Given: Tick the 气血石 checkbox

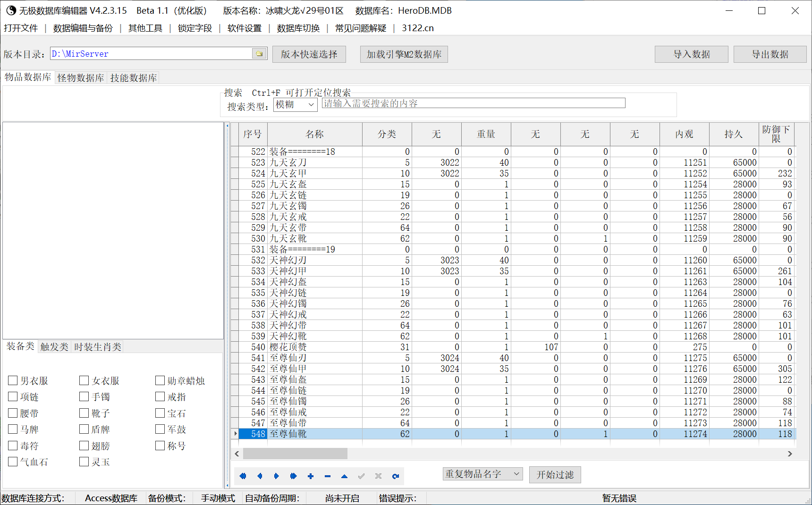Looking at the screenshot, I should 13,462.
